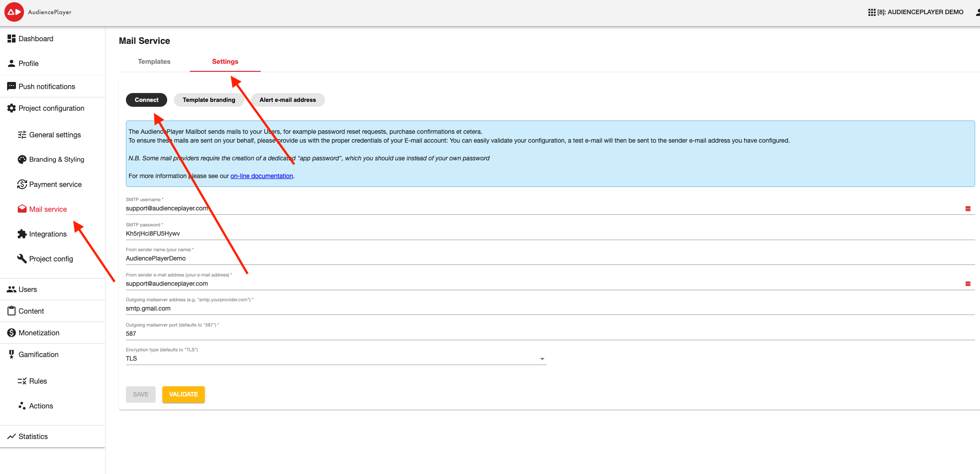Expand the Monetization section

point(52,333)
